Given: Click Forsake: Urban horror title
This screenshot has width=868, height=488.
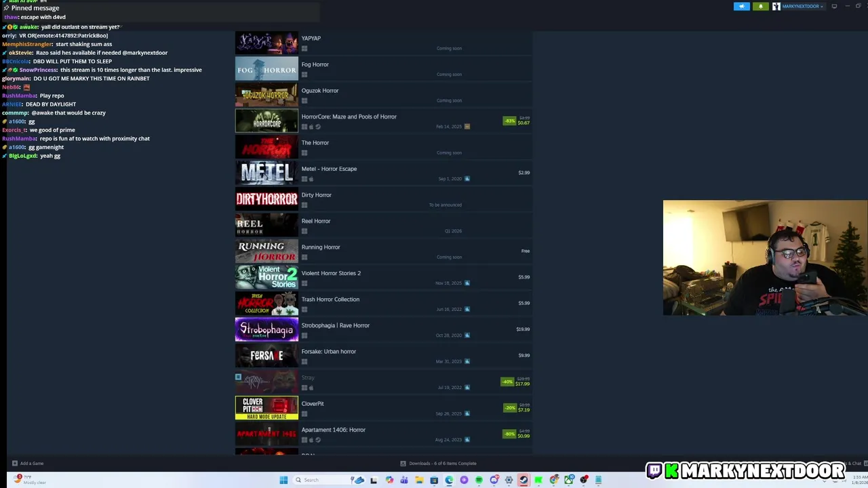Looking at the screenshot, I should (x=328, y=352).
